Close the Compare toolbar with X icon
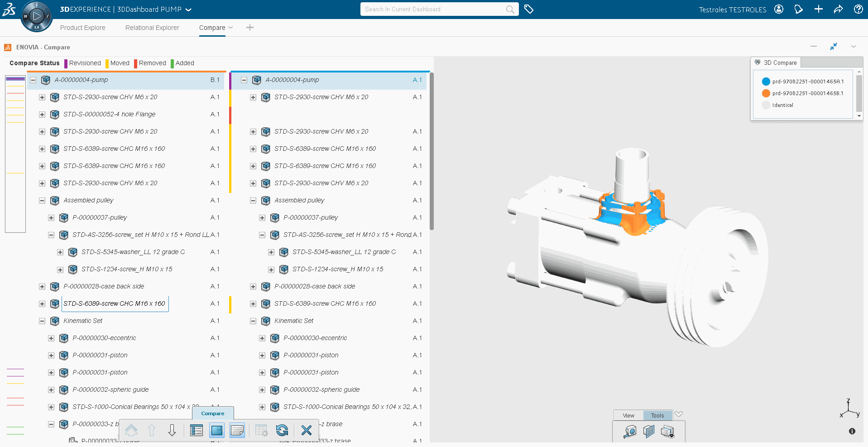Image resolution: width=868 pixels, height=447 pixels. point(307,430)
